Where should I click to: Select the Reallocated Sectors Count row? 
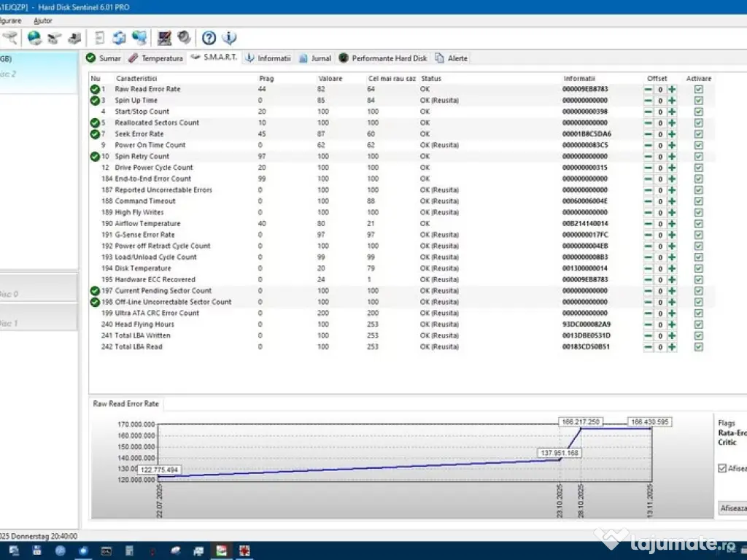pos(157,122)
